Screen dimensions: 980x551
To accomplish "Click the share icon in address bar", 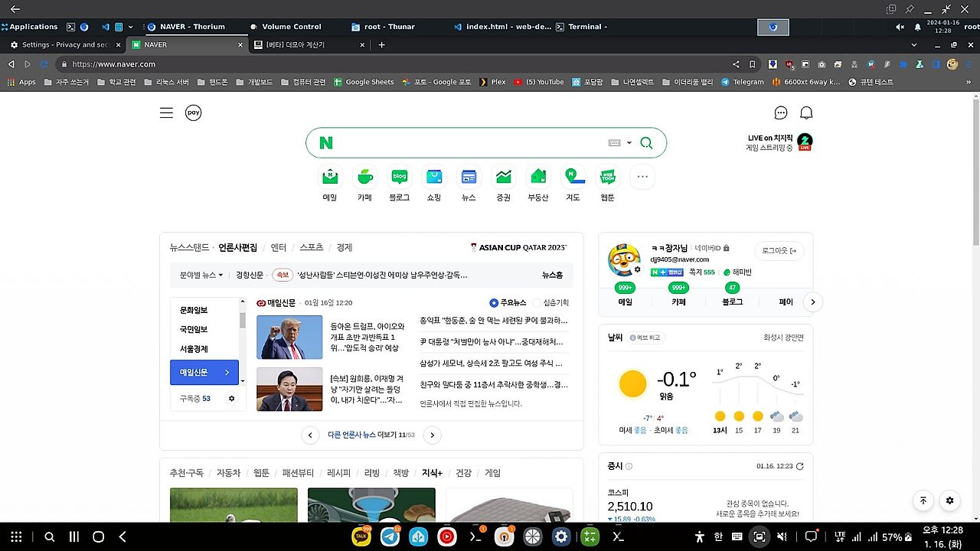I will coord(736,64).
